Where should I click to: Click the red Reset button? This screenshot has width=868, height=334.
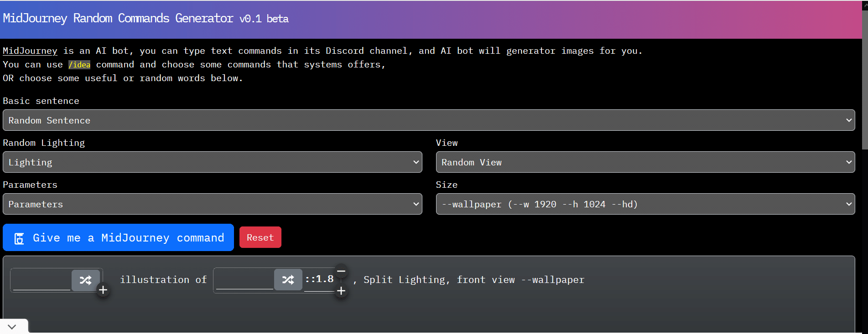(x=260, y=237)
